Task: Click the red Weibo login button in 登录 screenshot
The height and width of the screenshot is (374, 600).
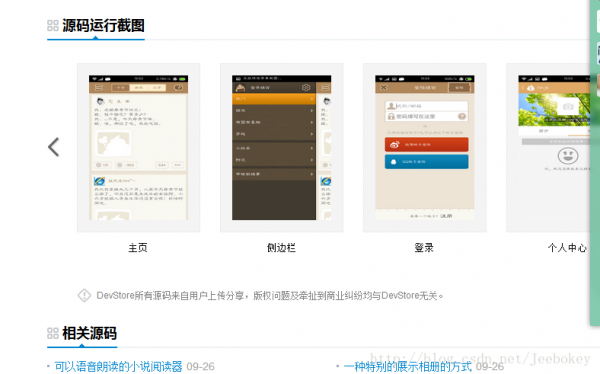Action: coord(426,145)
